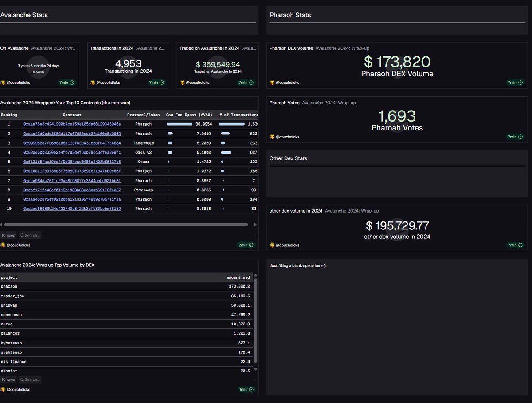
Task: Open the rank 3 Theennead contract link
Action: 72,143
